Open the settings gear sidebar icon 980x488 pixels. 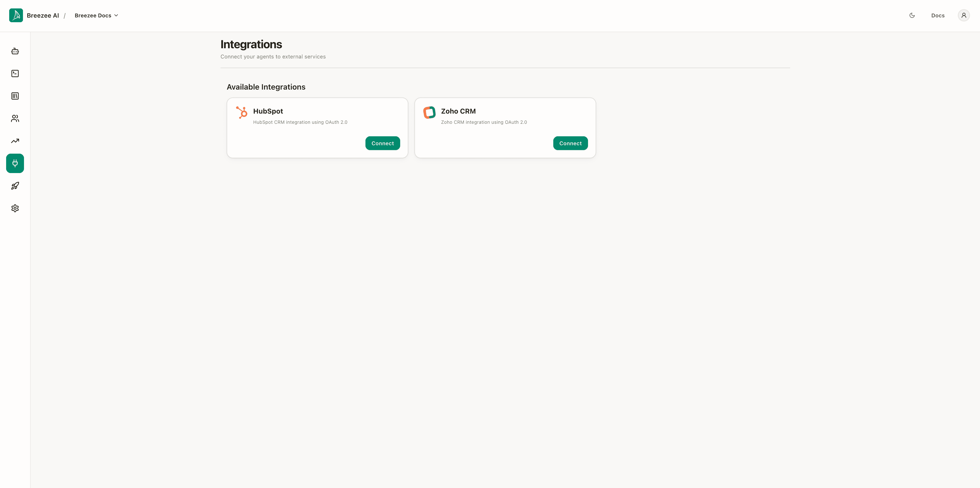coord(15,208)
